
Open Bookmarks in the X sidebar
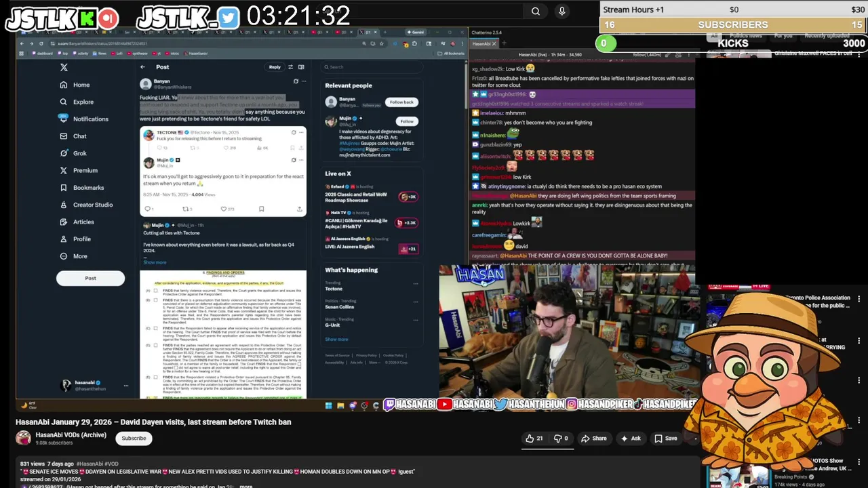pyautogui.click(x=81, y=188)
